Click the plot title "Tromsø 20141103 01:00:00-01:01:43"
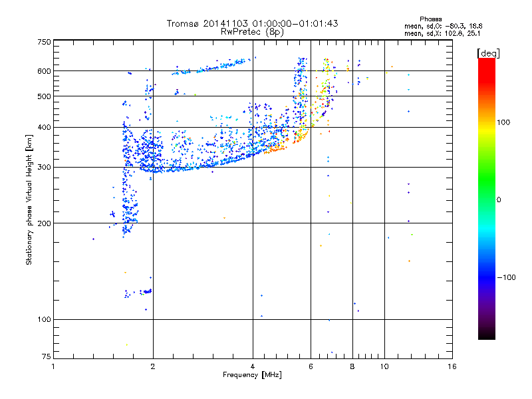Screen dimensions: 532x399 coord(252,23)
